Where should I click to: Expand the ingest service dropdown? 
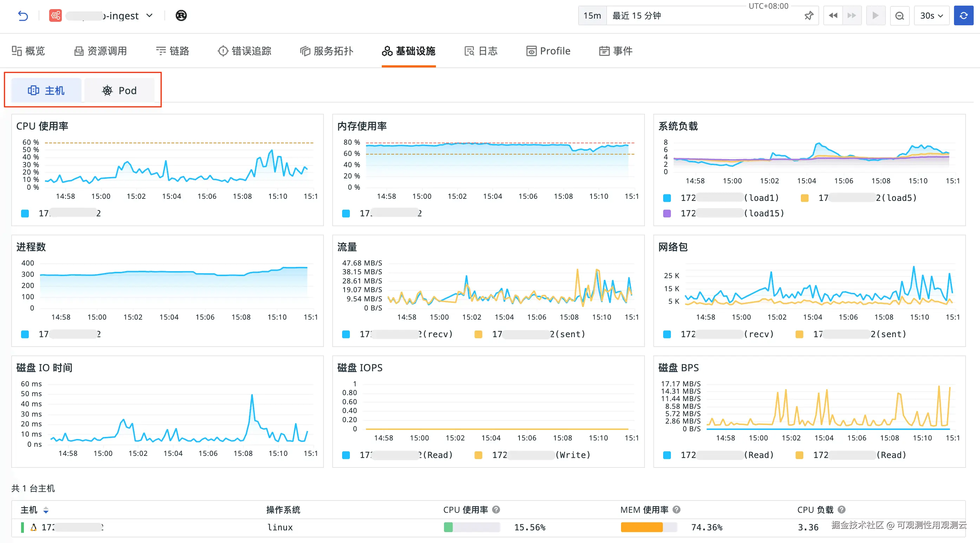[x=150, y=15]
